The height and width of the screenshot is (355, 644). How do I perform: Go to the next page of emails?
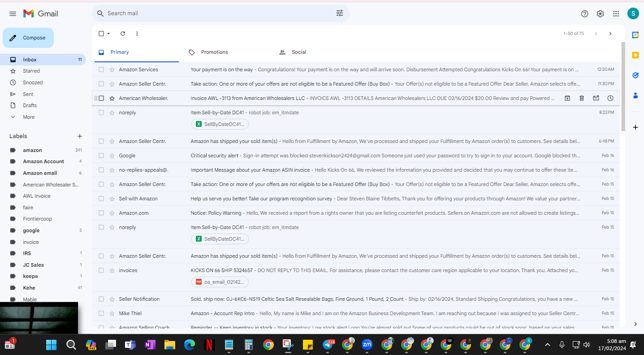pyautogui.click(x=610, y=34)
